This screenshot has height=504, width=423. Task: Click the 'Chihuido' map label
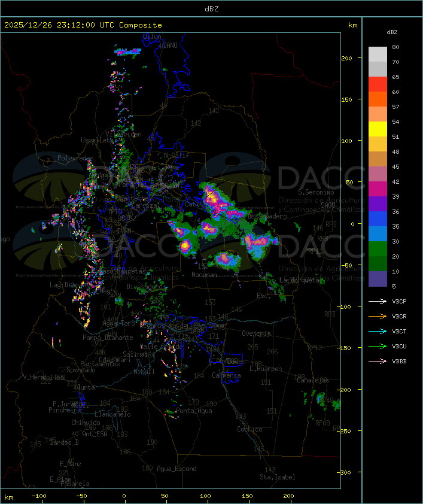click(86, 423)
